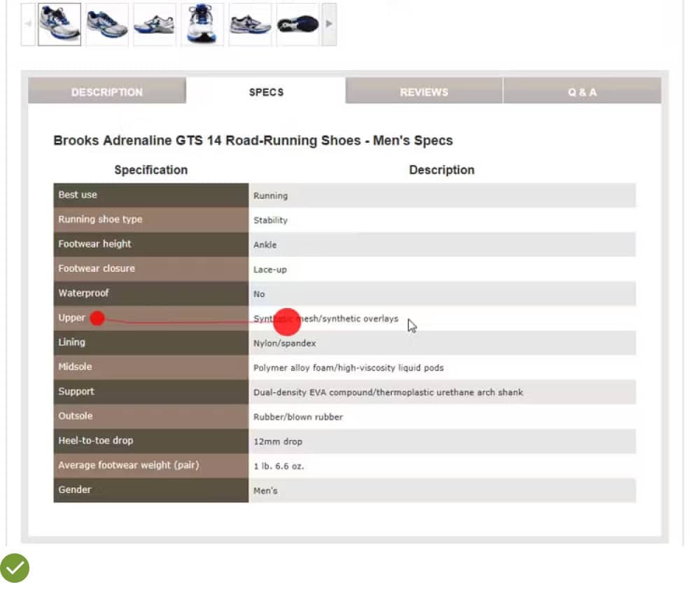Open the Description tab
The width and height of the screenshot is (700, 601).
click(x=106, y=92)
